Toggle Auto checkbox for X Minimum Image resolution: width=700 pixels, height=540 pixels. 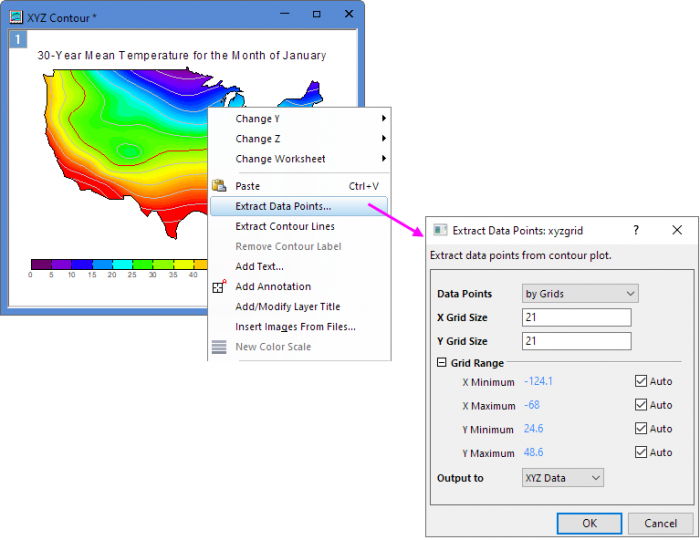pos(641,381)
